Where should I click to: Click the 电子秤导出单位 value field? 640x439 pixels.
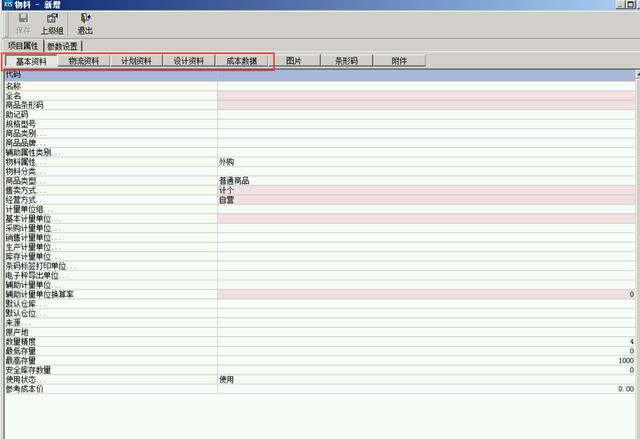[x=426, y=275]
